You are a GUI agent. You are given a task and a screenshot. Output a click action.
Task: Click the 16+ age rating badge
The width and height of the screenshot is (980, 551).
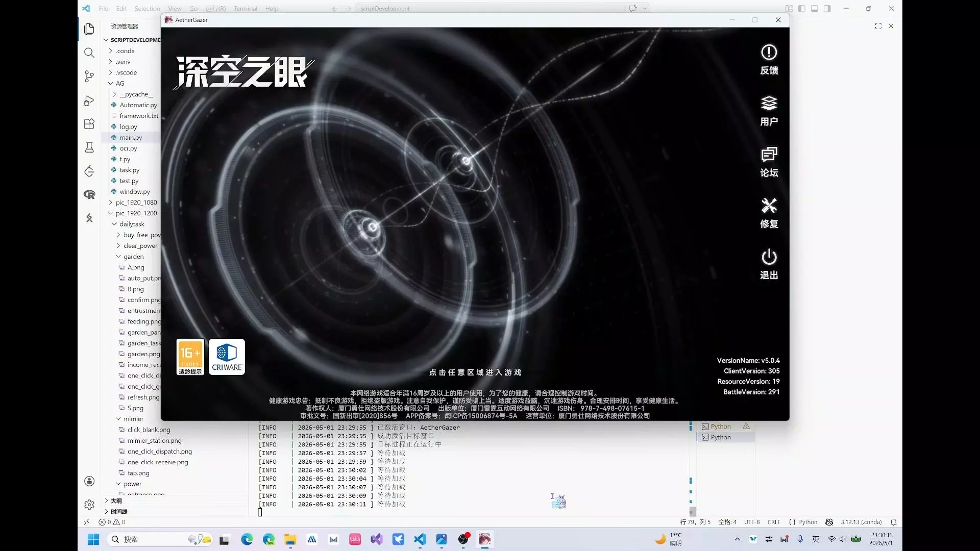pyautogui.click(x=190, y=357)
